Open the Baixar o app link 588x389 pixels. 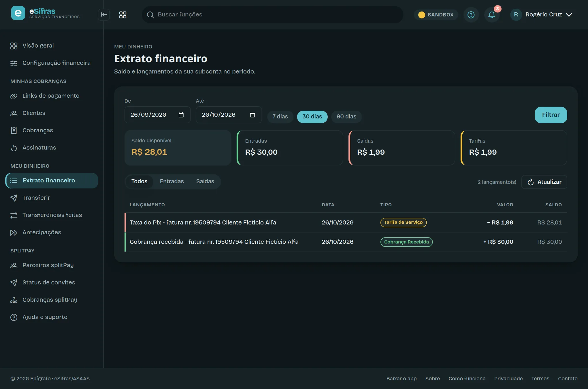[402, 379]
